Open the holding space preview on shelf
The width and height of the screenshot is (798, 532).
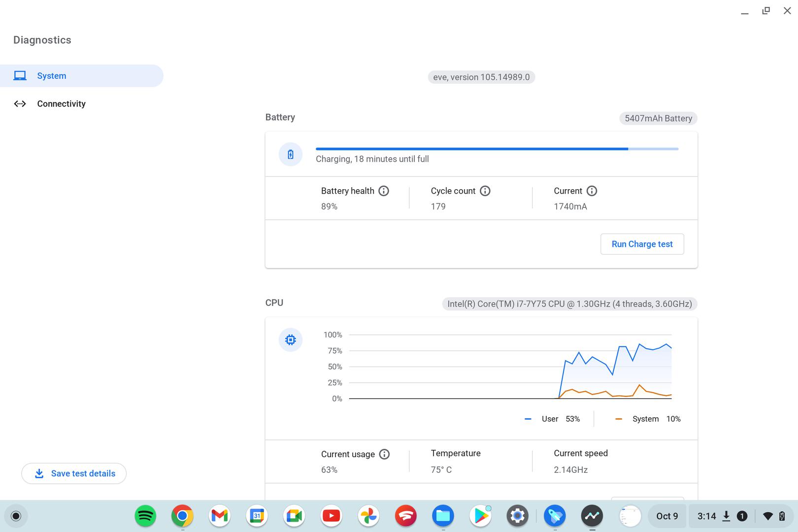[x=630, y=516]
